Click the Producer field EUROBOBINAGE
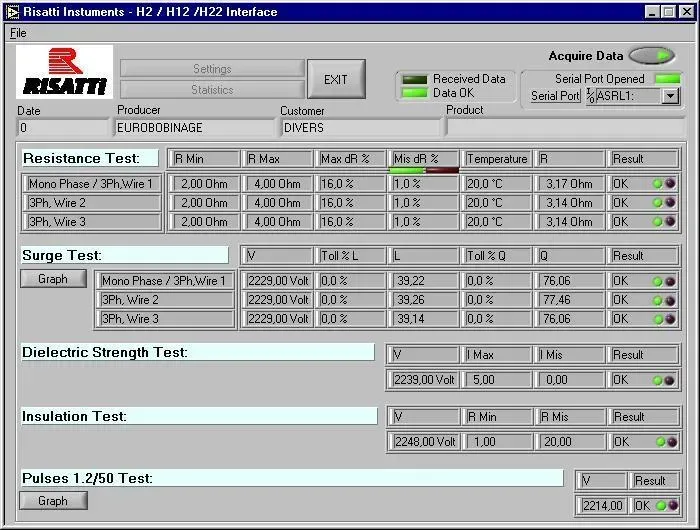This screenshot has height=530, width=700. click(195, 128)
